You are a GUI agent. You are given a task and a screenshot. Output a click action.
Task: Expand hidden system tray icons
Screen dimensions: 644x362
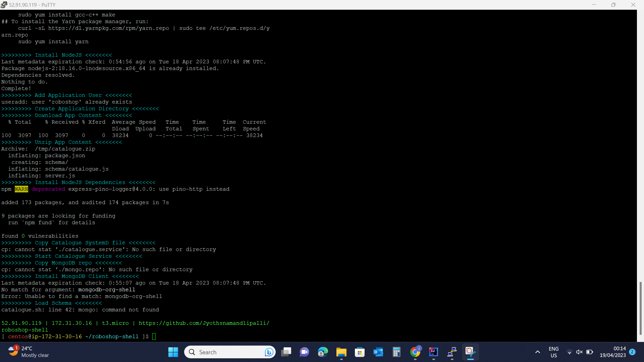point(537,352)
